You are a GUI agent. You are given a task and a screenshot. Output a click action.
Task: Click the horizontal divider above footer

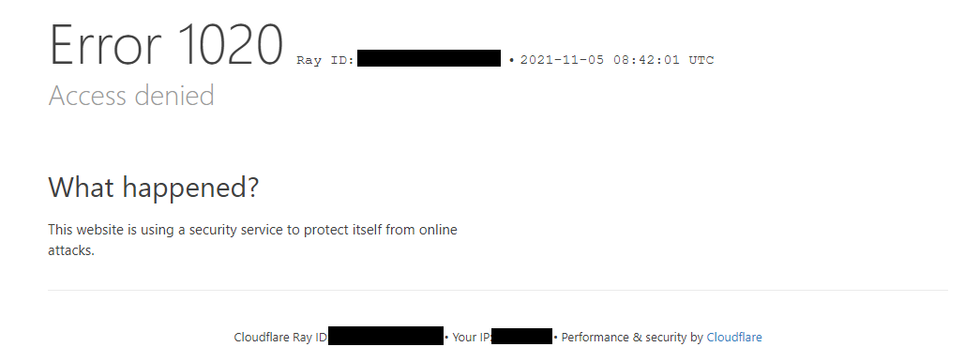click(x=497, y=290)
